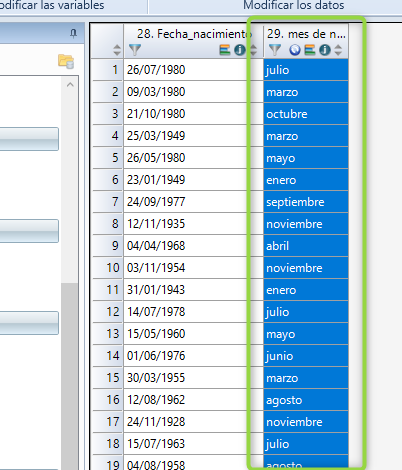Screen dimensions: 402x470
Task: Click date cell 25/03/1949
Action: coord(193,136)
